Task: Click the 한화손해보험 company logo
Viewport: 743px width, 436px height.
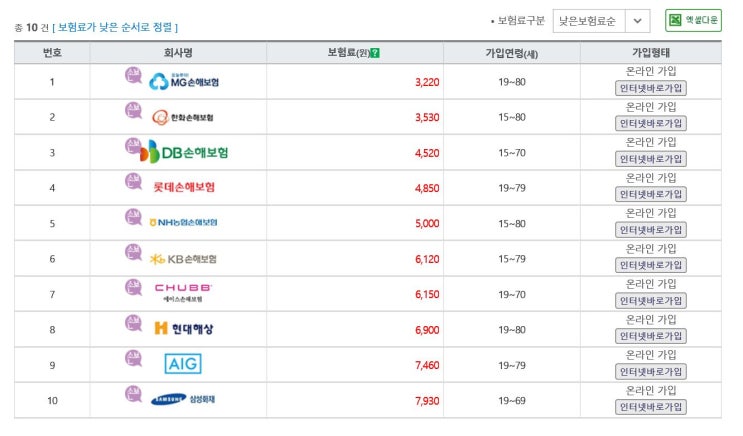Action: (183, 117)
